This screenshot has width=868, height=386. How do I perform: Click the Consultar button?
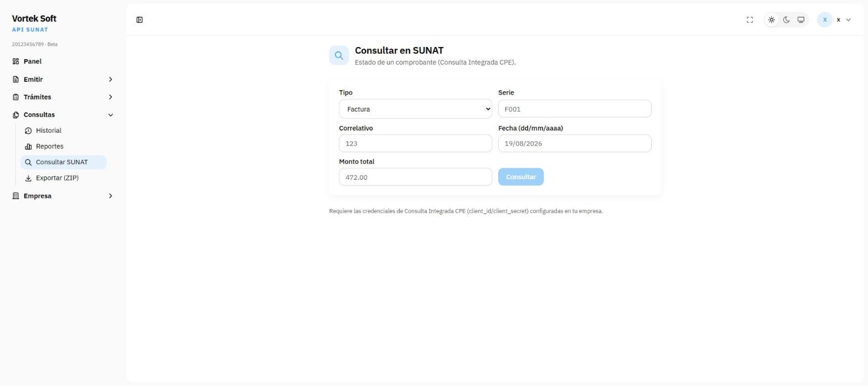pyautogui.click(x=521, y=177)
